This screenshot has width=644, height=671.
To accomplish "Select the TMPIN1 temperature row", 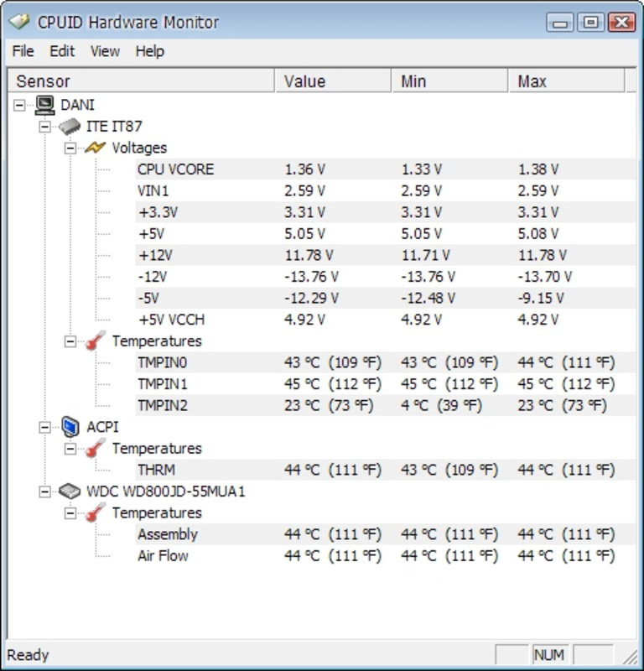I will pos(385,384).
